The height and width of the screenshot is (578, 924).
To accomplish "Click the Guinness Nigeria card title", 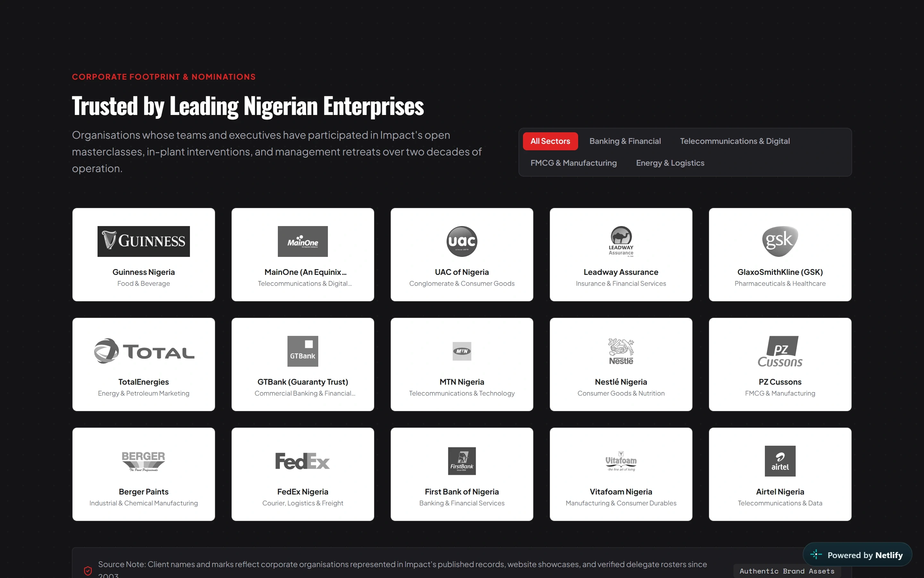I will tap(143, 272).
